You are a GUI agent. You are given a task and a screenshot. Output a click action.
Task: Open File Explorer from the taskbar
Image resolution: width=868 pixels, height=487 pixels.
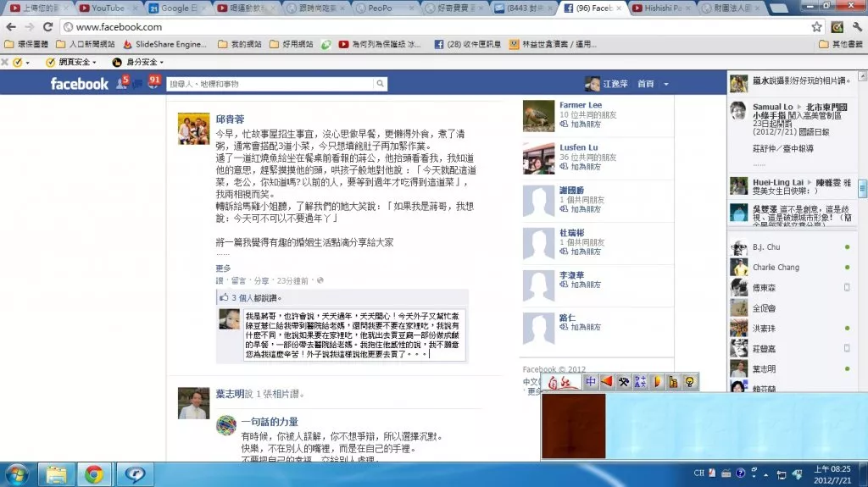56,474
